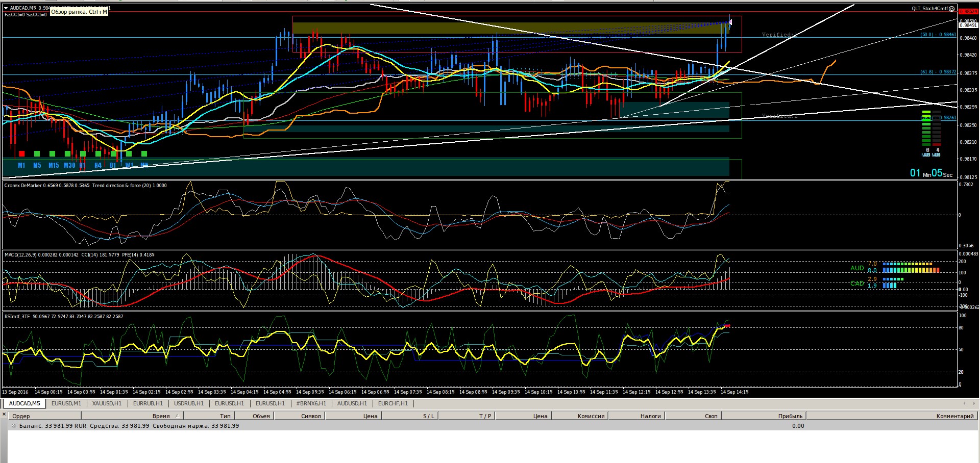
Task: Click the M1 timeframe label
Action: tap(21, 165)
